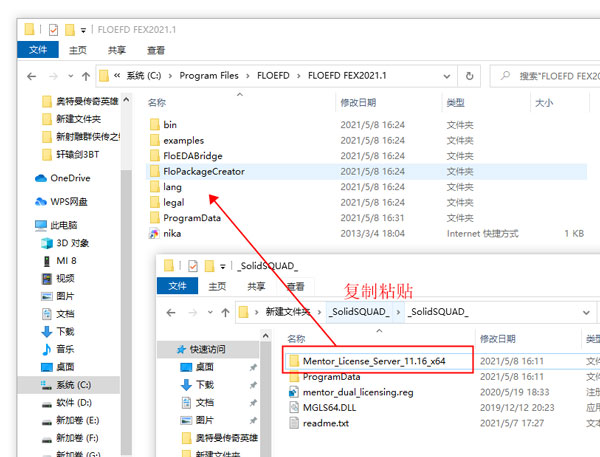Screen dimensions: 600x457
Task: Click up-folder arrow in FLOEFD window
Action: (x=86, y=76)
